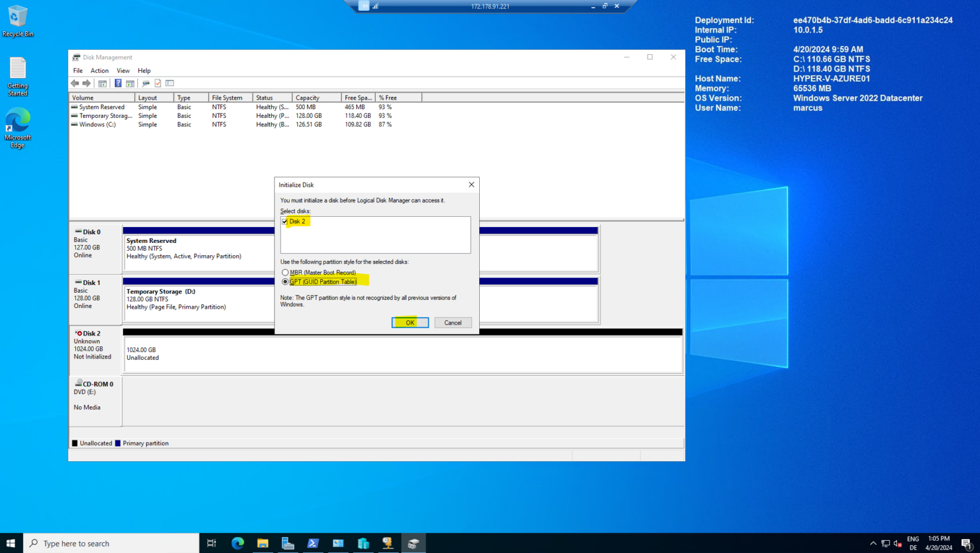Confirm disk initialization with OK
980x553 pixels.
click(410, 322)
